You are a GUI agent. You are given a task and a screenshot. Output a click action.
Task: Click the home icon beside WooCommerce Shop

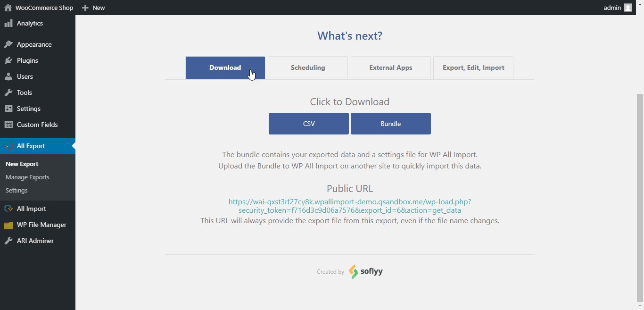[8, 8]
